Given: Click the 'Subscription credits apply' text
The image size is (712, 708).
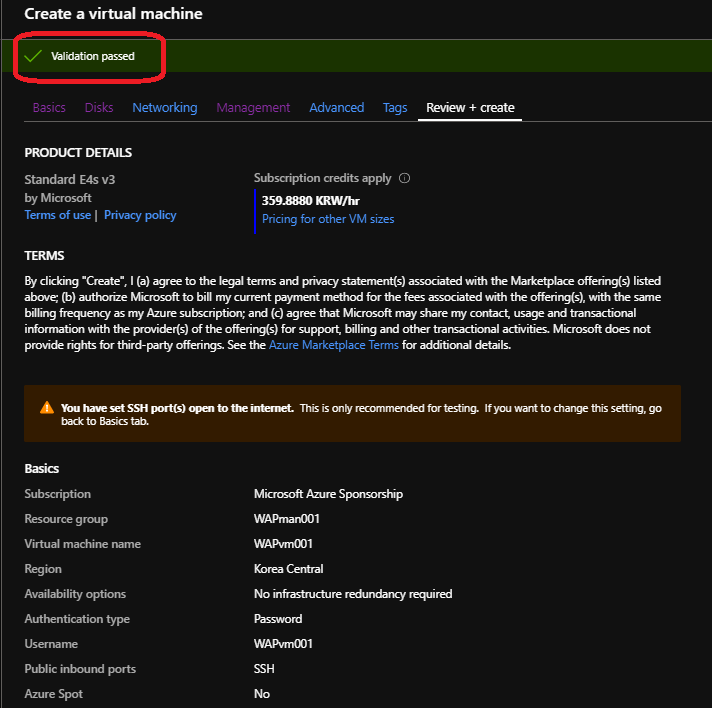Looking at the screenshot, I should pyautogui.click(x=322, y=178).
